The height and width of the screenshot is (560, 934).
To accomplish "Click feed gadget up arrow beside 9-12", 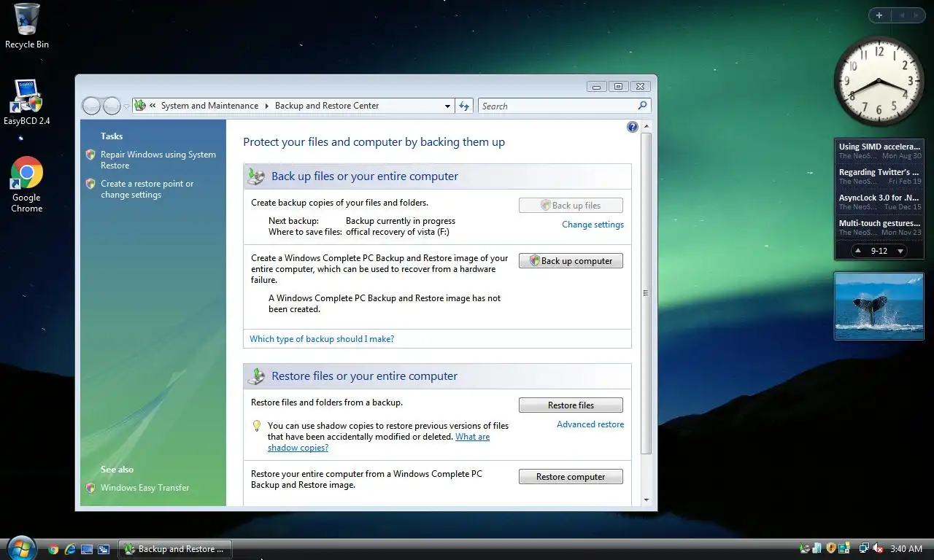I will coord(859,251).
